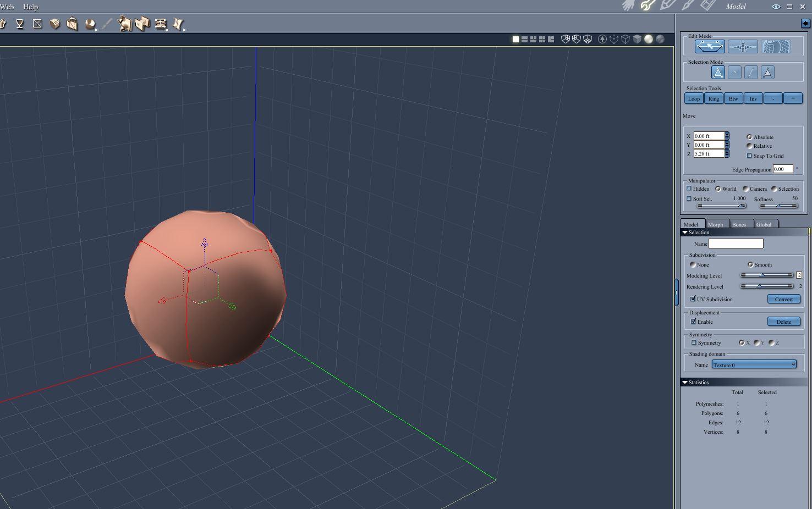Viewport: 812px width, 509px height.
Task: Switch to the Morph tab
Action: pyautogui.click(x=715, y=224)
